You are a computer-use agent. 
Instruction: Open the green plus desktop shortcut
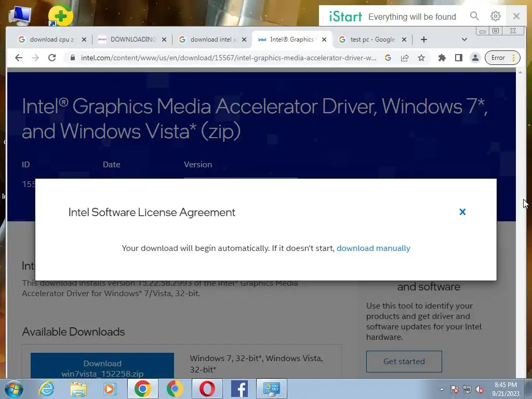[x=60, y=15]
